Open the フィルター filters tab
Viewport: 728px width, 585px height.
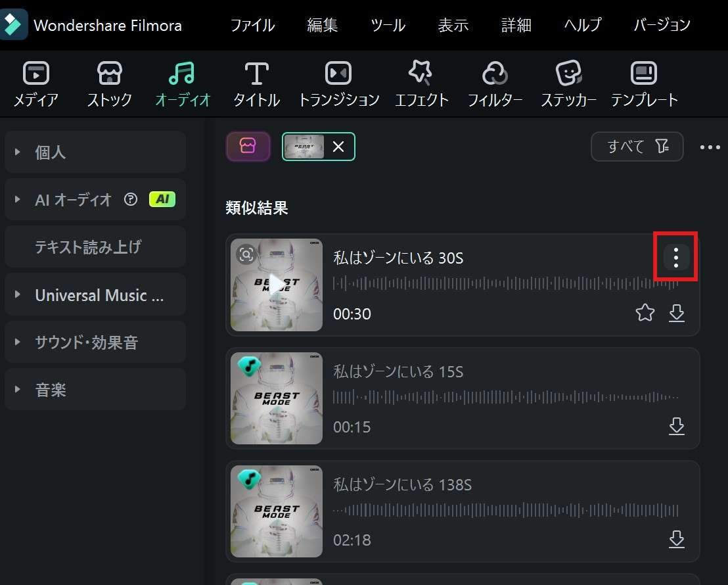coord(495,84)
